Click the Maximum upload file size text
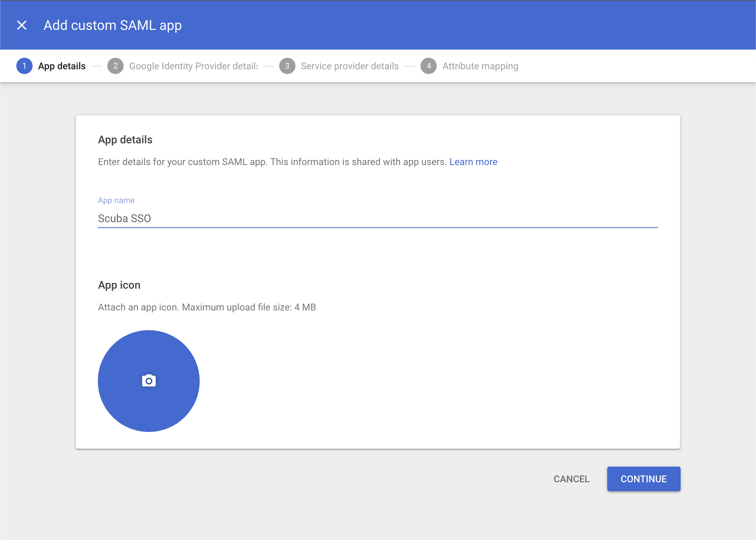The width and height of the screenshot is (756, 540). [x=249, y=307]
